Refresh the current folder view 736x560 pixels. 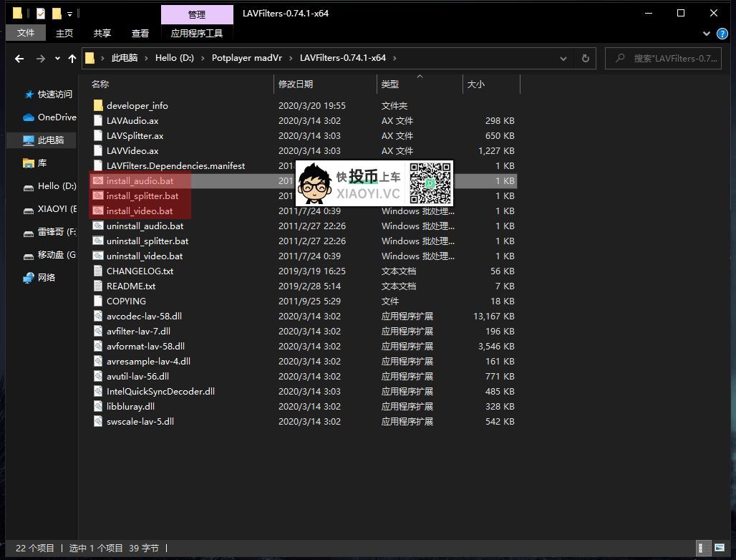pyautogui.click(x=586, y=59)
